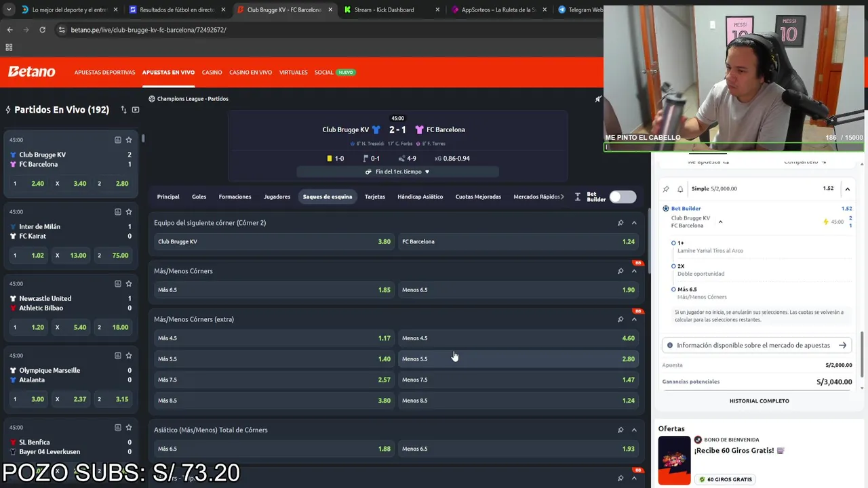Show more market tabs with right chevron
868x488 pixels.
point(561,197)
